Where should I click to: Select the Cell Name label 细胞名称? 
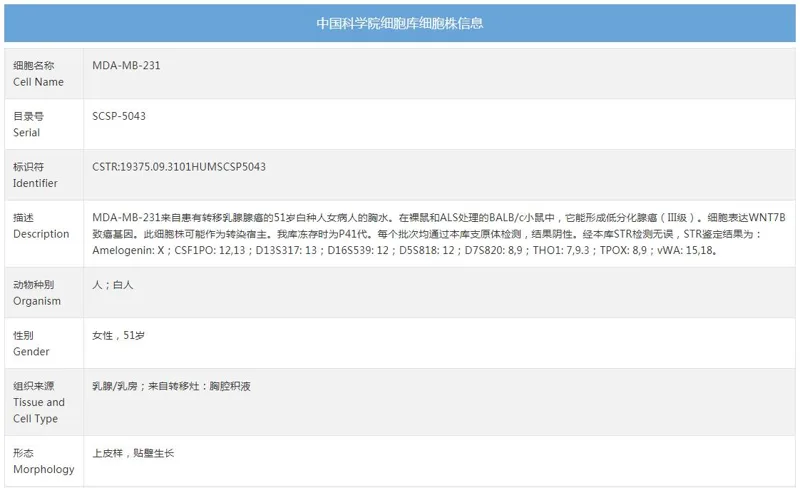(x=34, y=65)
